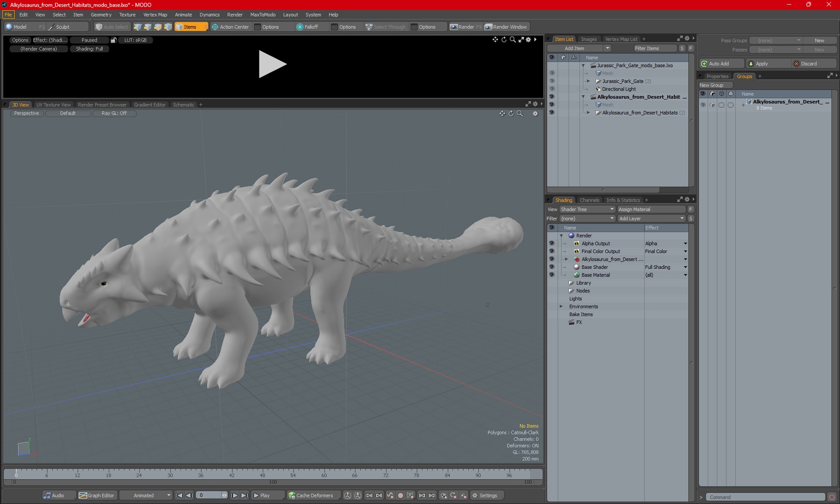
Task: Open the Animated keying dropdown
Action: point(146,496)
